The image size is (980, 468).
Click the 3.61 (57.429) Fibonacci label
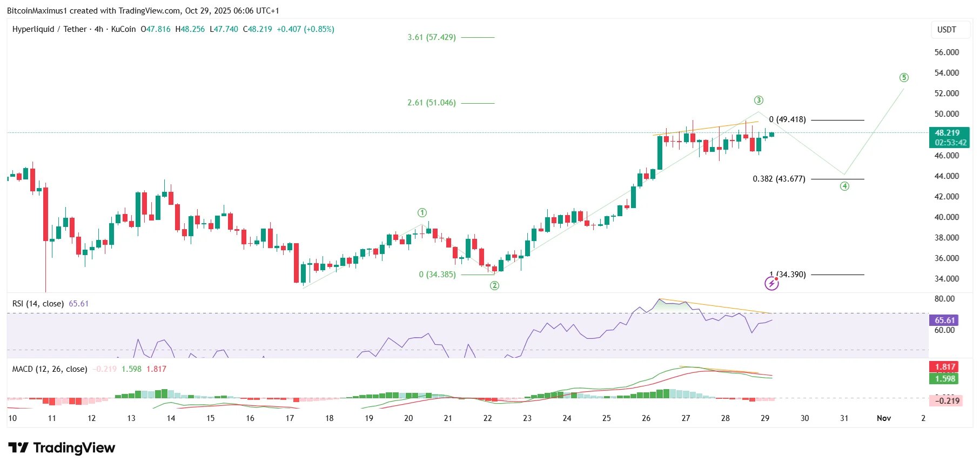pos(432,37)
